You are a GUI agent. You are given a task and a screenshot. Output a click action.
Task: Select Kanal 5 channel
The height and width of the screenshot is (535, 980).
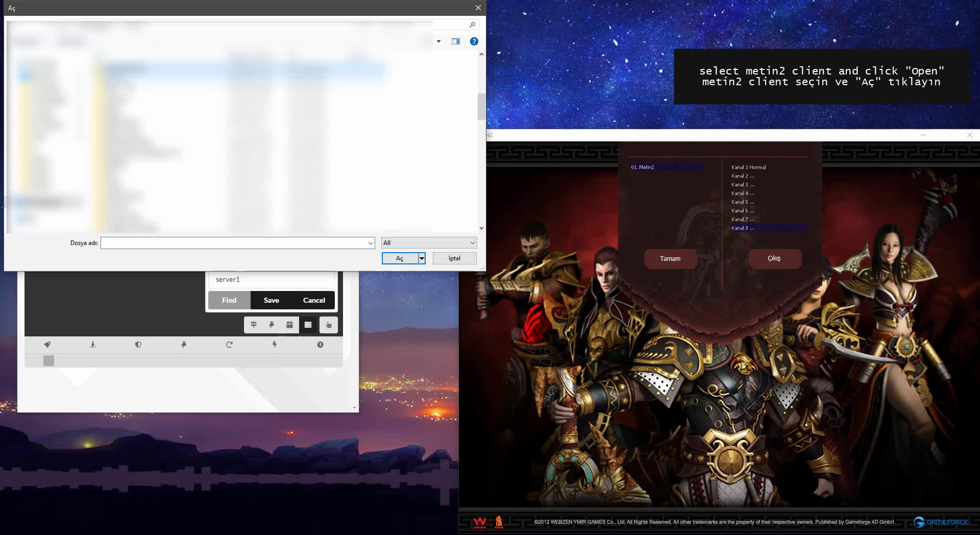pyautogui.click(x=769, y=202)
